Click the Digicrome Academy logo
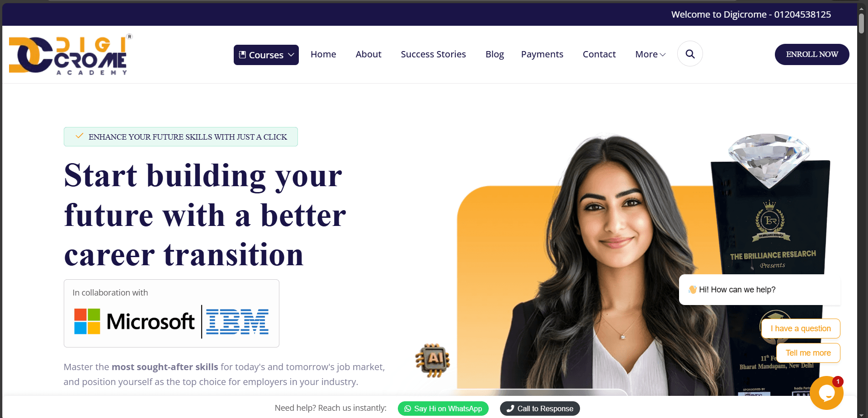Image resolution: width=868 pixels, height=418 pixels. (x=71, y=55)
